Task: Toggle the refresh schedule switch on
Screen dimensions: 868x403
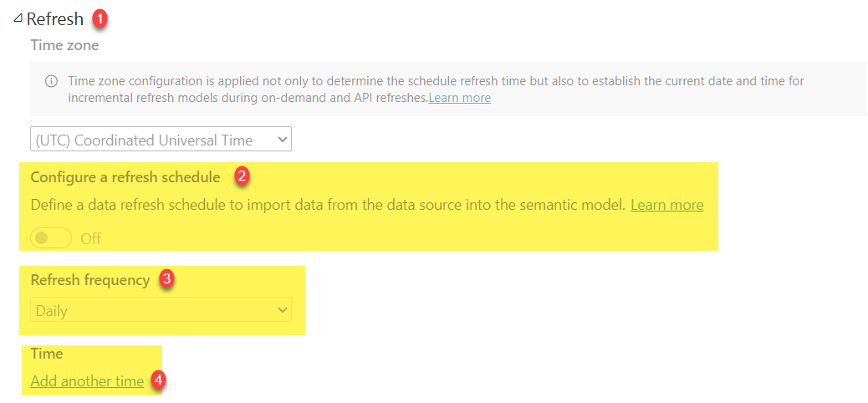Action: tap(51, 238)
